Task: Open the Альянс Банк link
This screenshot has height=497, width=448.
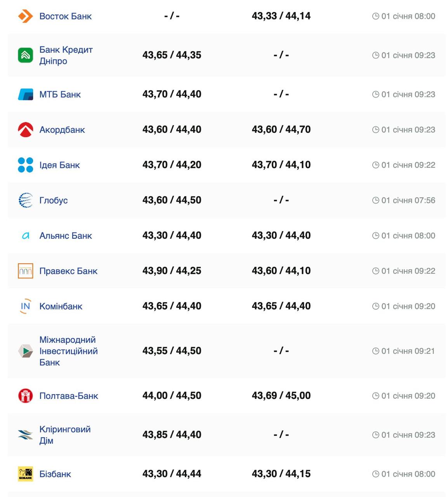Action: [x=66, y=236]
